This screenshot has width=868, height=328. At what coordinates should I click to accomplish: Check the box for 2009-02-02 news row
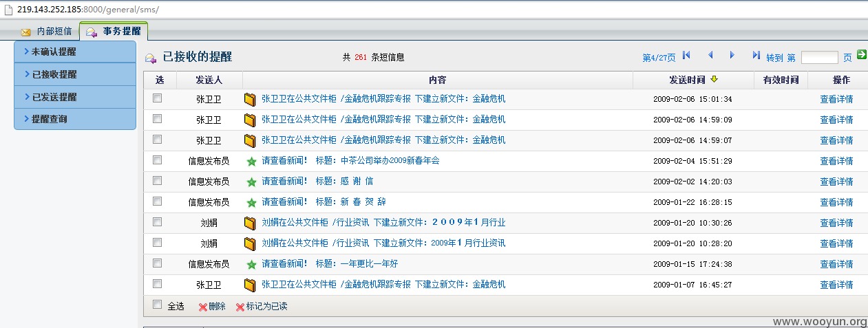158,181
